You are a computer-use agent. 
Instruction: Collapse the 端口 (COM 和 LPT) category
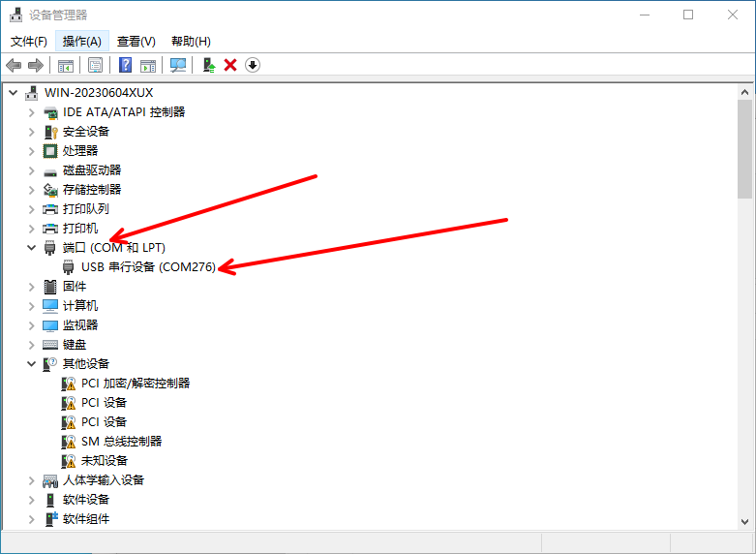click(x=31, y=248)
